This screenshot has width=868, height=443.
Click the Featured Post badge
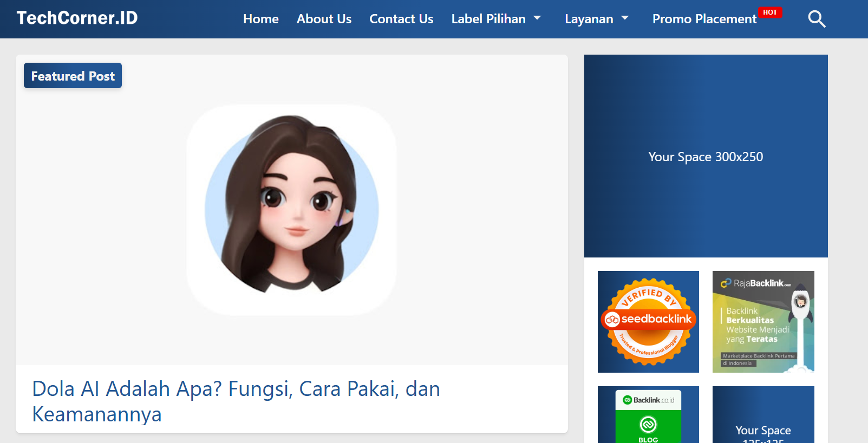tap(73, 76)
